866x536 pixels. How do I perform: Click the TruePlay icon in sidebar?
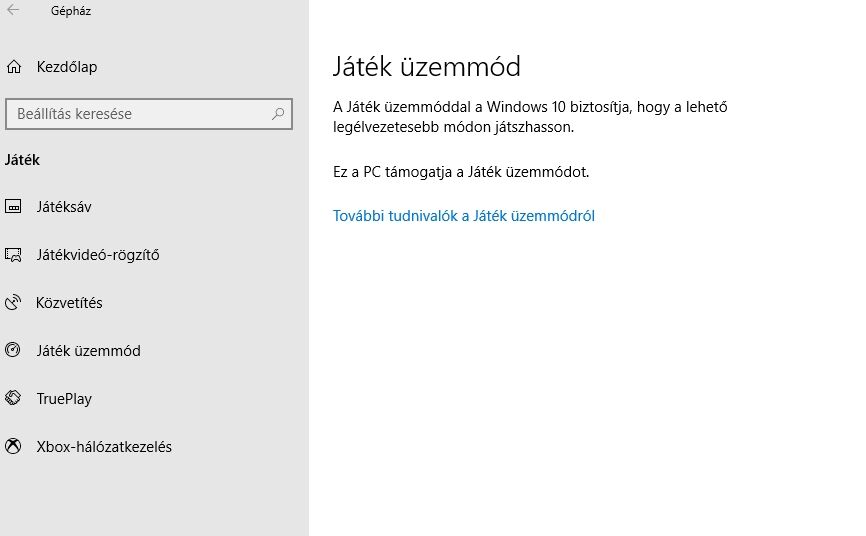[x=14, y=399]
